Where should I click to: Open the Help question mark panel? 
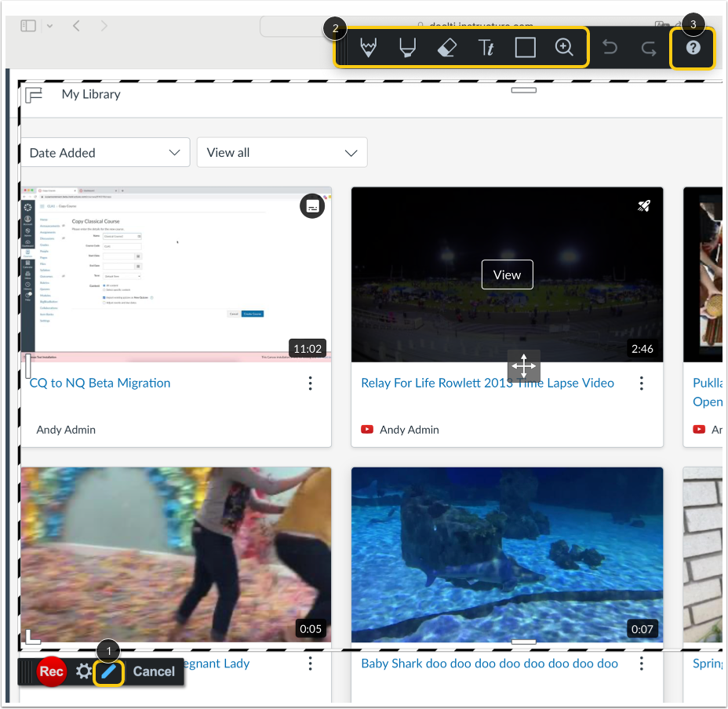[693, 47]
